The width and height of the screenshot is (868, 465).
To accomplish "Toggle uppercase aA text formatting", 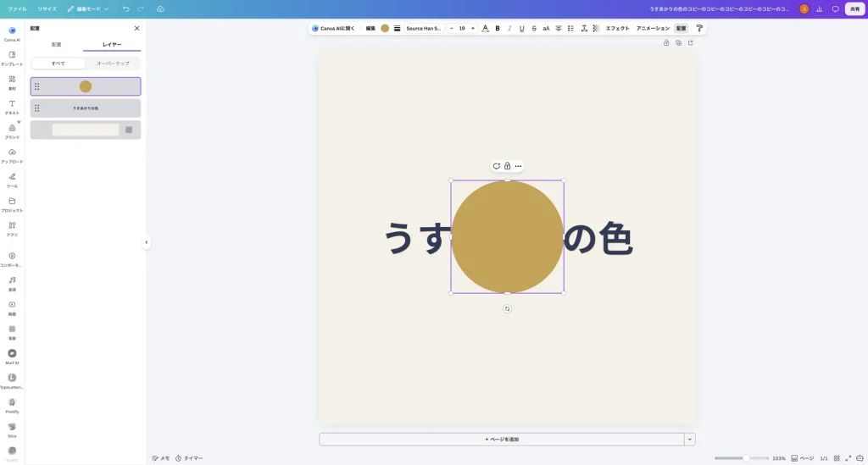I will click(x=547, y=28).
